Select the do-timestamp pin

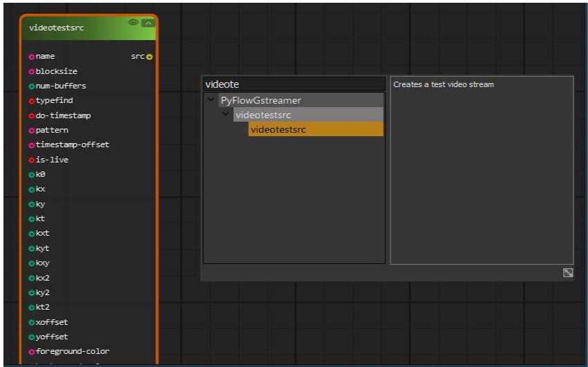pos(32,116)
